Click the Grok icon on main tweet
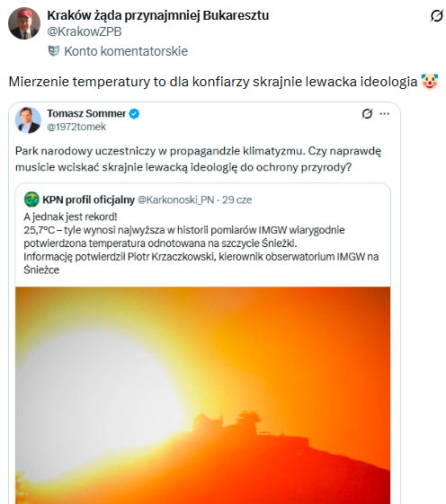Viewport: 446px width, 504px height. point(436,15)
